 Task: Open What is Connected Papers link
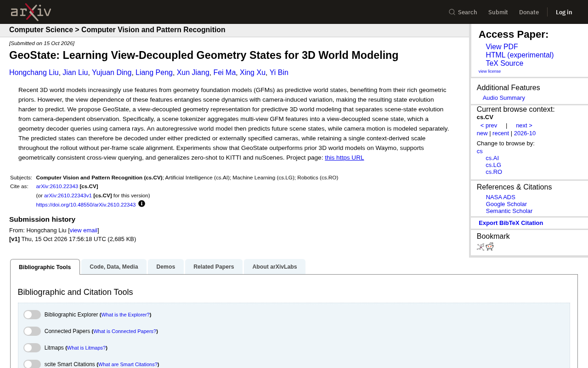pos(124,331)
